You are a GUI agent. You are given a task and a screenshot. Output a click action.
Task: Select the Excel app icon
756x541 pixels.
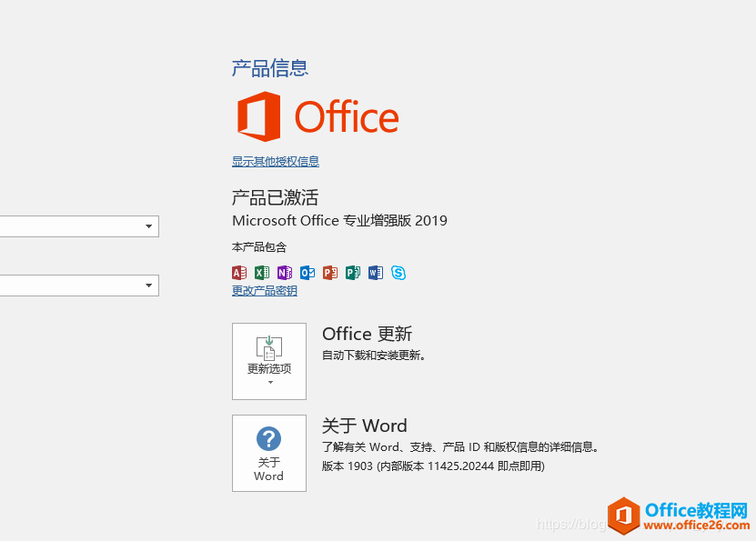pyautogui.click(x=262, y=272)
